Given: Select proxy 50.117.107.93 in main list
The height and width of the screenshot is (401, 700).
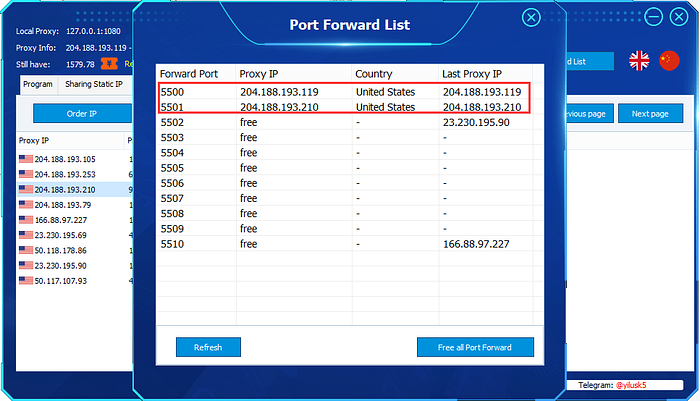Looking at the screenshot, I should pos(75,280).
